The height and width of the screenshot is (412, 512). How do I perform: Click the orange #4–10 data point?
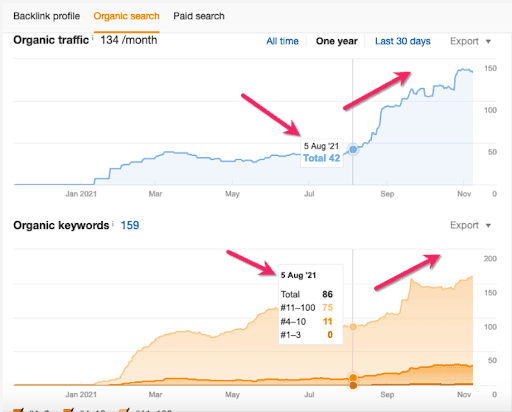(353, 377)
